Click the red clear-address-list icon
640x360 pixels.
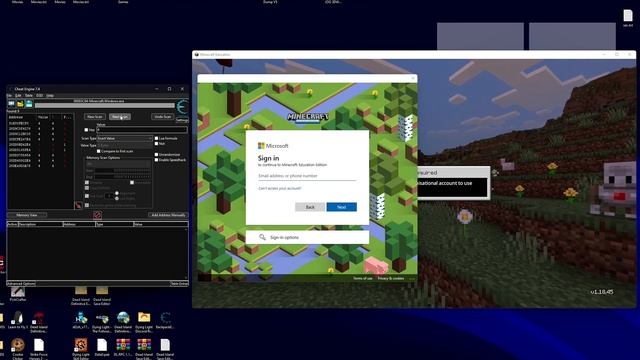[x=97, y=215]
